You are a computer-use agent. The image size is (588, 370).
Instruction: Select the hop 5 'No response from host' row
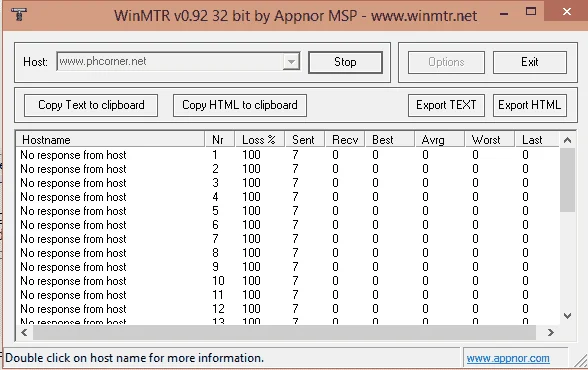point(288,211)
